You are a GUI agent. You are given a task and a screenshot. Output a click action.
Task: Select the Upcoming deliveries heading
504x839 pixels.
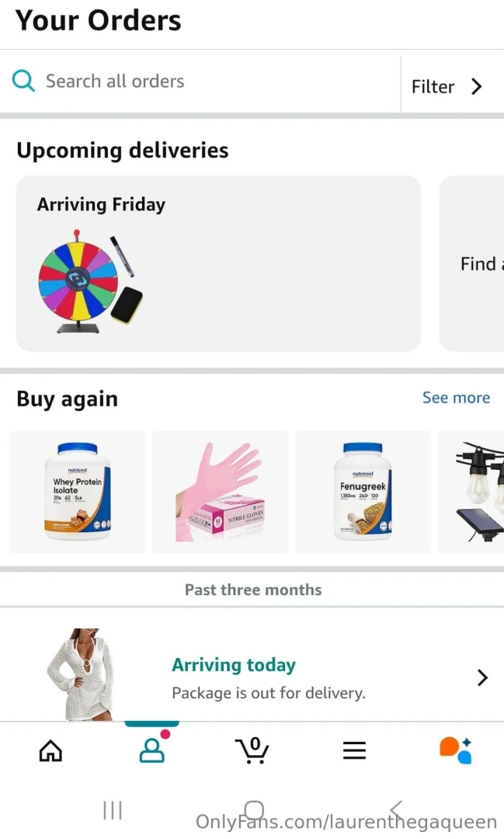(x=122, y=150)
